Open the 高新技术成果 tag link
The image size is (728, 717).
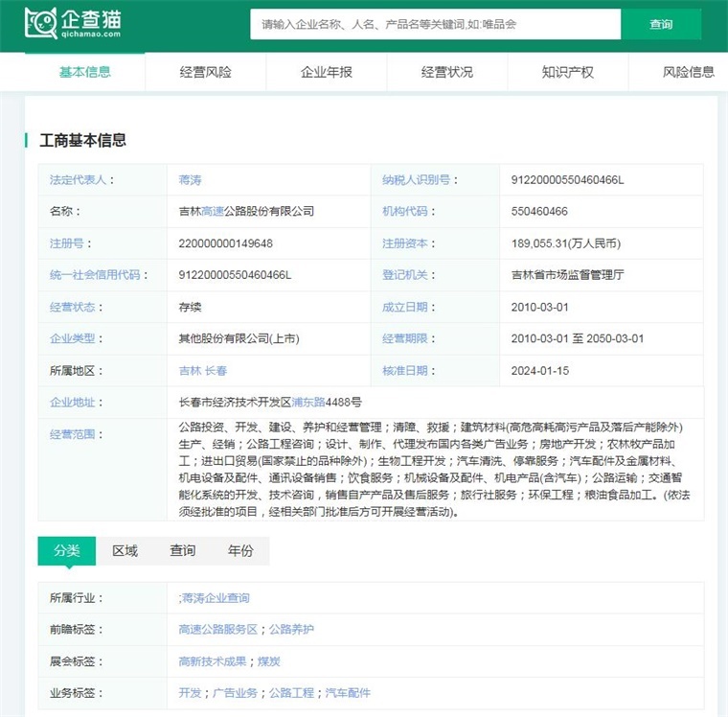click(x=213, y=661)
